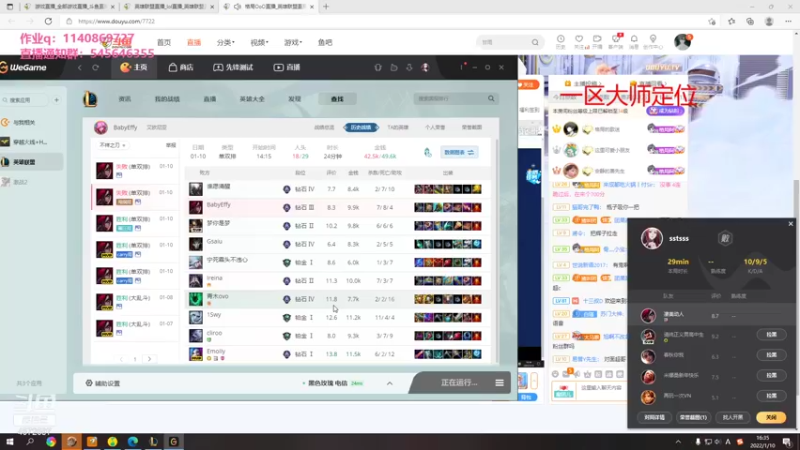Close the sstsss match popup

[790, 223]
